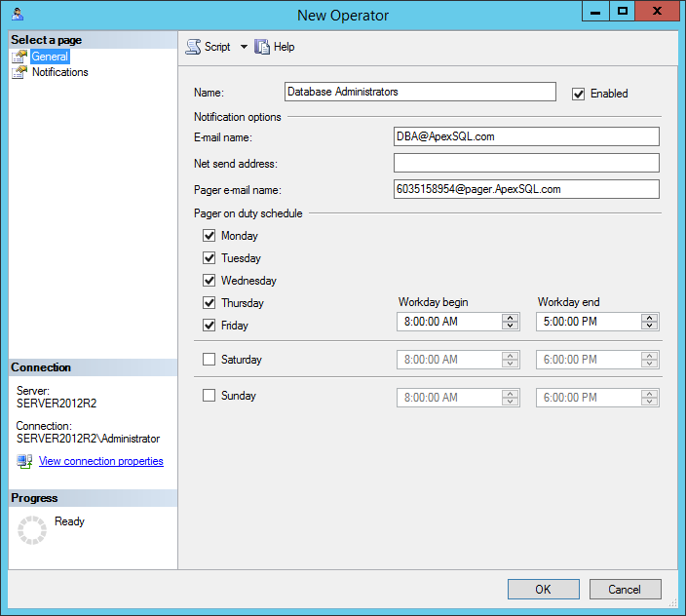Image resolution: width=686 pixels, height=616 pixels.
Task: Switch to the Notifications page
Action: point(60,72)
